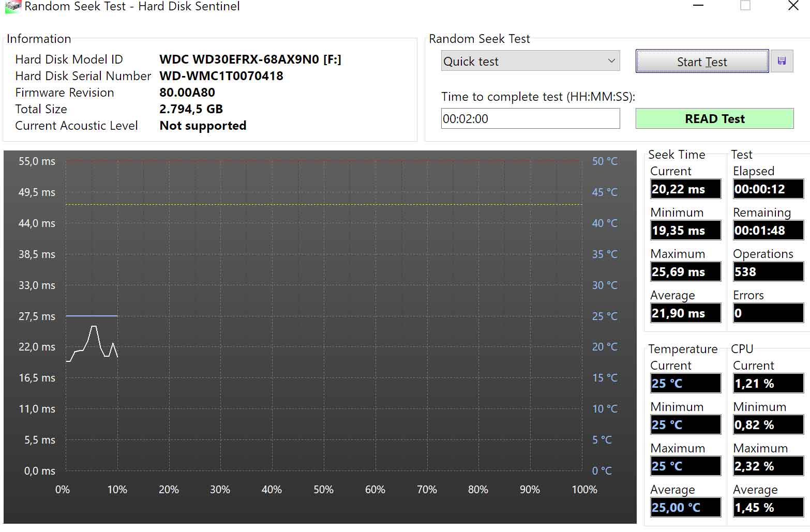Click the Current seek time value 20,22 ms
The image size is (810, 532).
[685, 189]
